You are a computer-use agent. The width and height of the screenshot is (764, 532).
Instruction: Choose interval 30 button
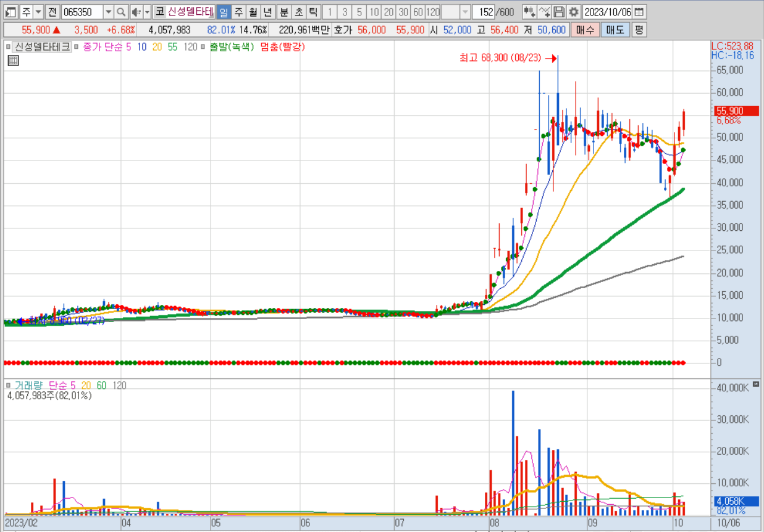click(403, 12)
